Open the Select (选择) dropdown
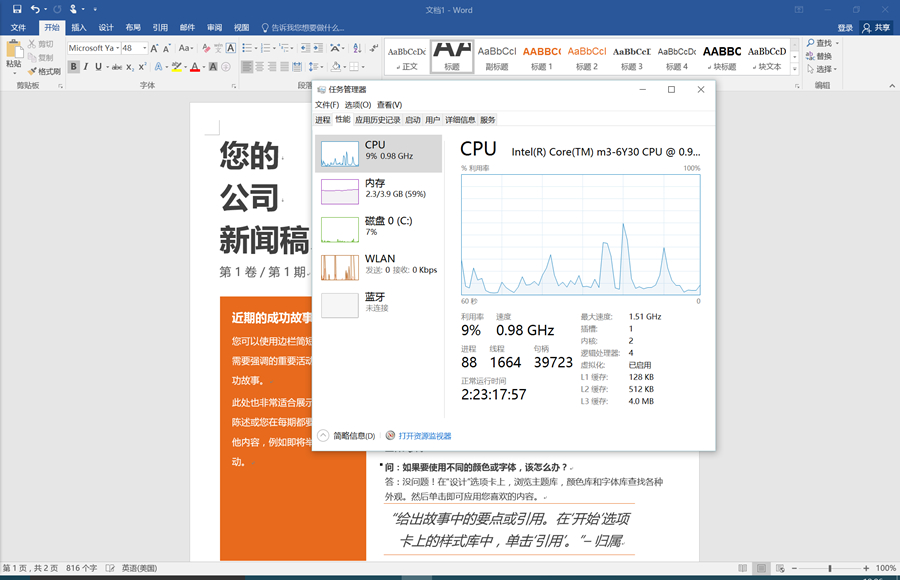This screenshot has width=900, height=580. (821, 69)
